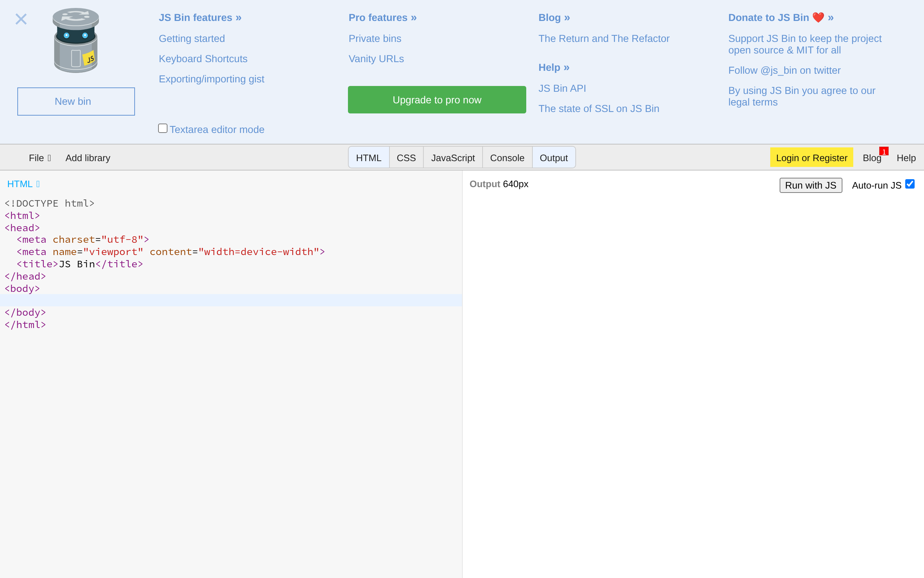The image size is (924, 578).
Task: Click the Blog notification badge
Action: (884, 151)
